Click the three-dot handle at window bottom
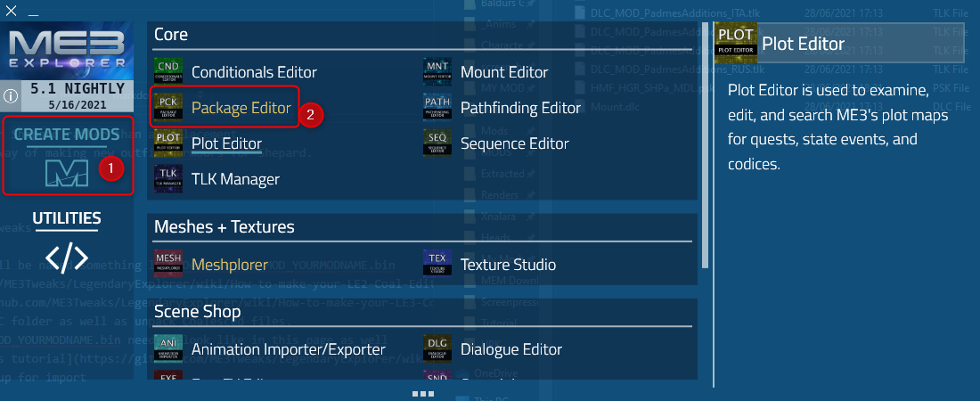This screenshot has height=401, width=980. [x=422, y=394]
